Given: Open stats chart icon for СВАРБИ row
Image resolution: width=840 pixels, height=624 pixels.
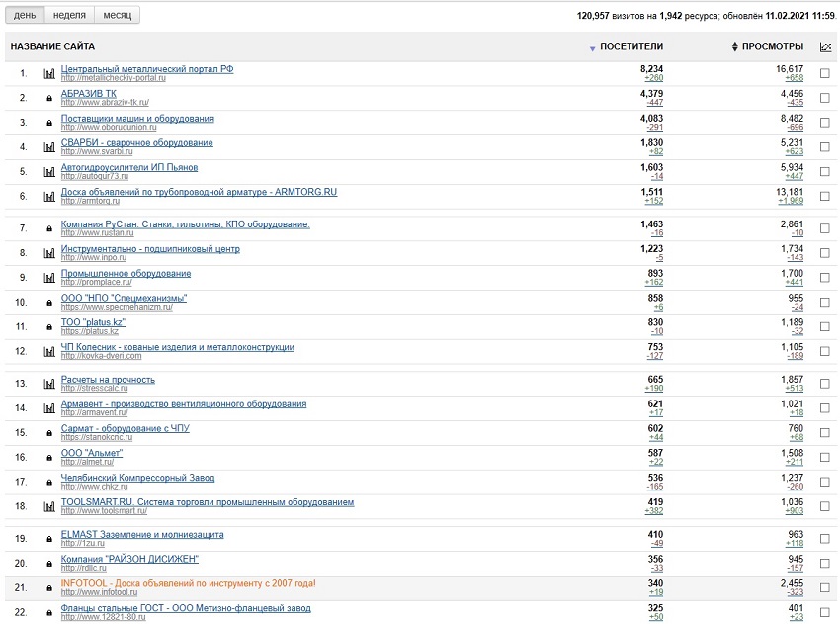Looking at the screenshot, I should (x=49, y=147).
